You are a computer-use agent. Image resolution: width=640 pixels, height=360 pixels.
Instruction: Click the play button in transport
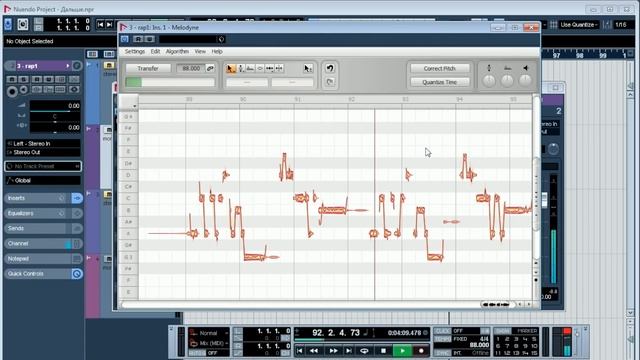[x=402, y=351]
